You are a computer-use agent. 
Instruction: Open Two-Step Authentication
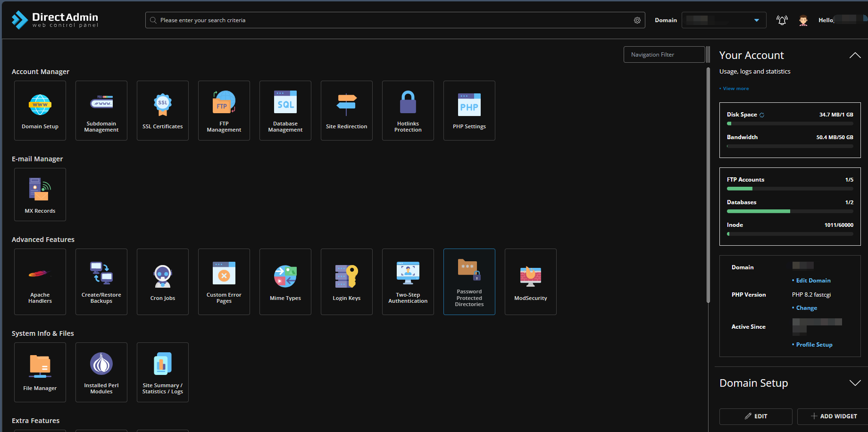[408, 282]
